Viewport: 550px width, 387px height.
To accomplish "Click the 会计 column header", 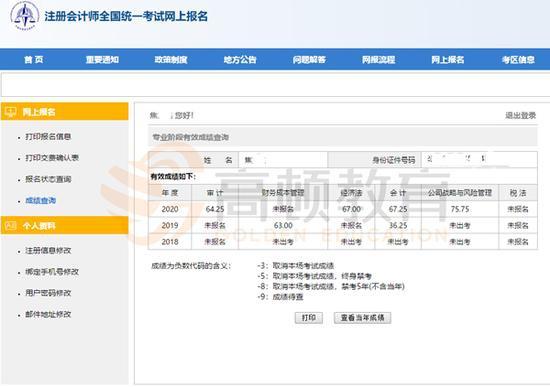I will pos(398,193).
